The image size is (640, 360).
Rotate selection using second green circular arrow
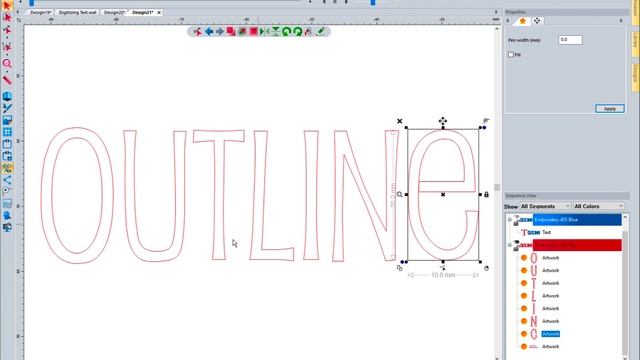pyautogui.click(x=298, y=31)
